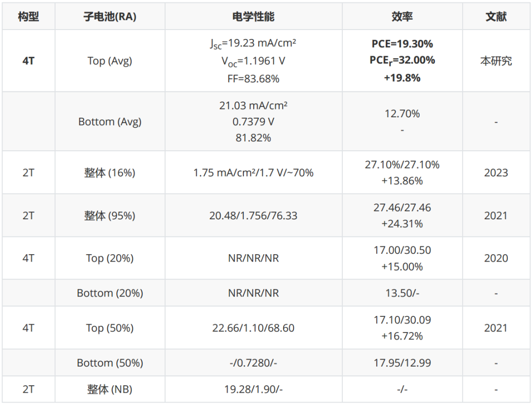Click the 13.50/- efficiency cell

click(x=402, y=293)
